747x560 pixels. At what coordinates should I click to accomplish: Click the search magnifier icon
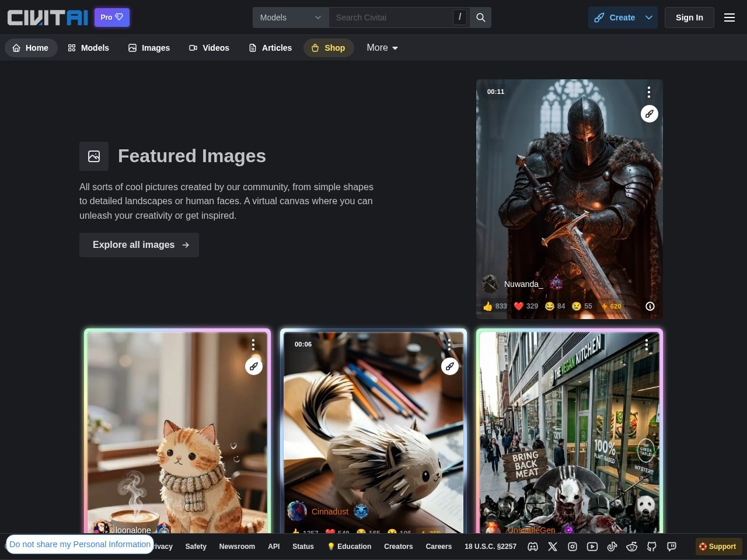pos(481,17)
